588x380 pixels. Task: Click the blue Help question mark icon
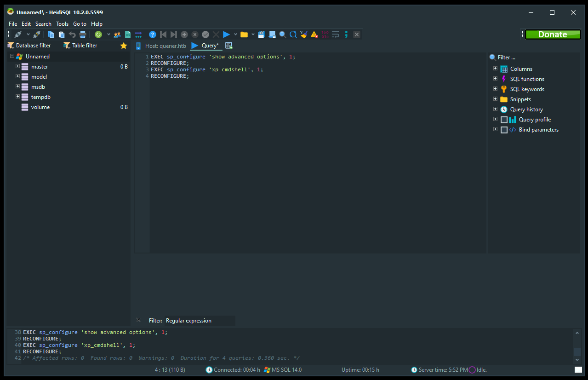coord(153,35)
